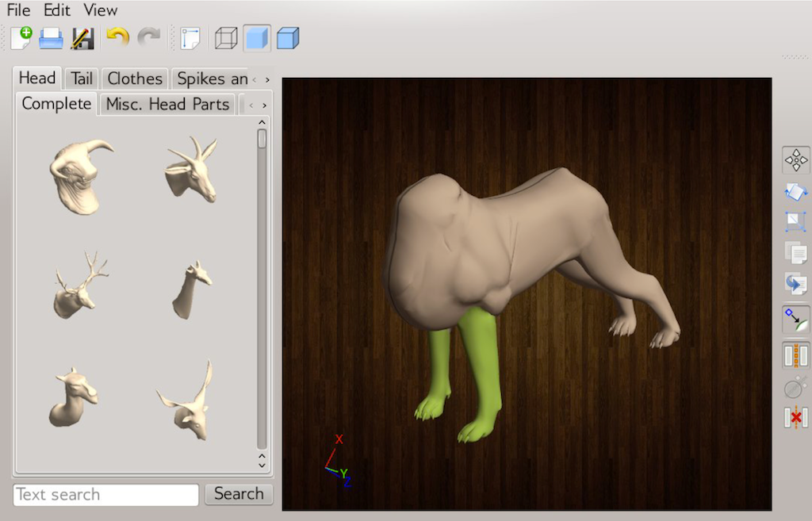Screen dimensions: 812x521
Task: Switch to the Clothes tab
Action: coord(135,79)
